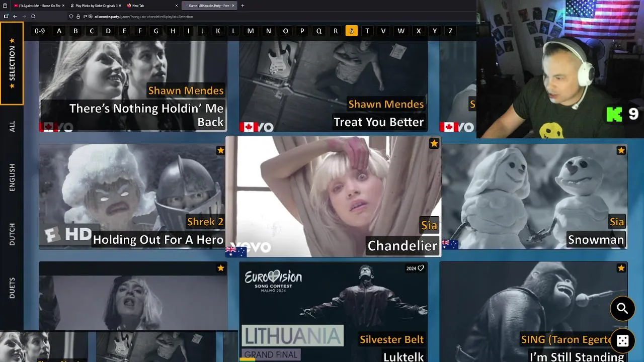Image resolution: width=644 pixels, height=362 pixels.
Task: Toggle favorite star on Chandelier card
Action: (434, 144)
